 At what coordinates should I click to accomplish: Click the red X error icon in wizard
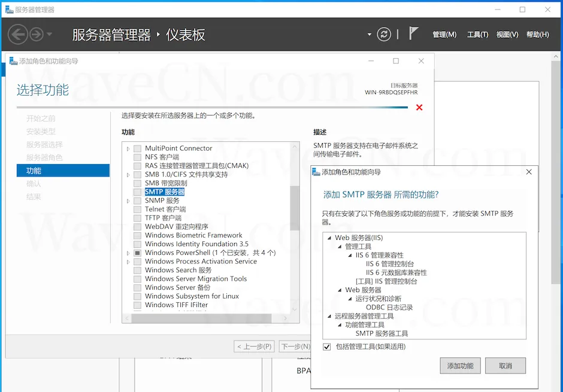(x=419, y=107)
